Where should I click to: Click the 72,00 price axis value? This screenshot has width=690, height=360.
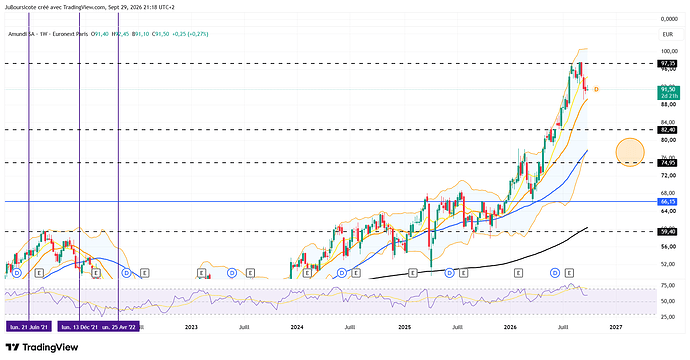(x=669, y=176)
